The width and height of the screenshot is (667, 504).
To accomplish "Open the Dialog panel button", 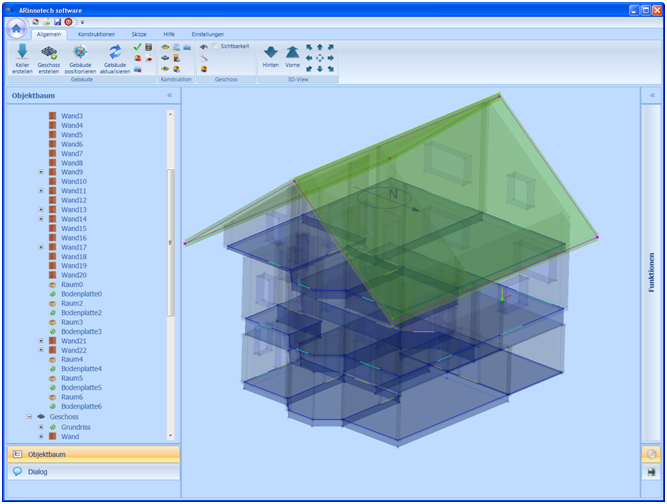I will [90, 471].
